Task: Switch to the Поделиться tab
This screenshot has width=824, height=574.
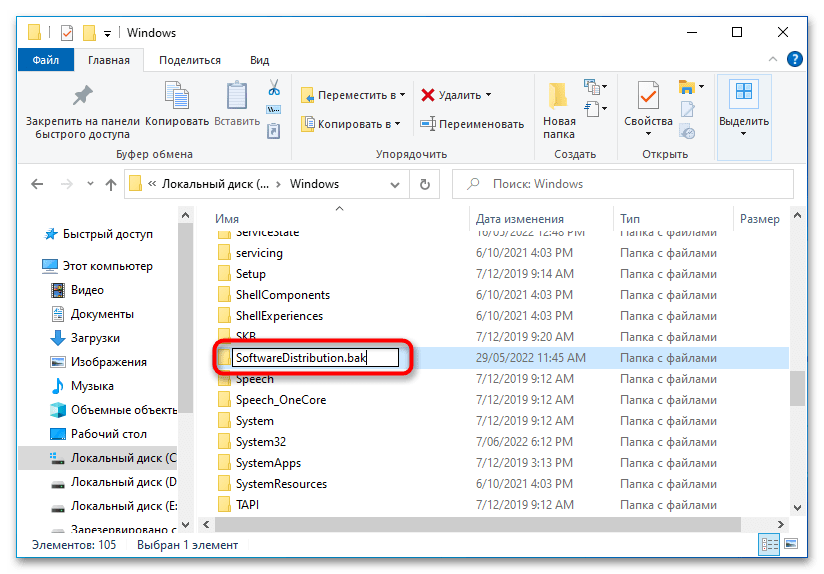Action: tap(190, 60)
